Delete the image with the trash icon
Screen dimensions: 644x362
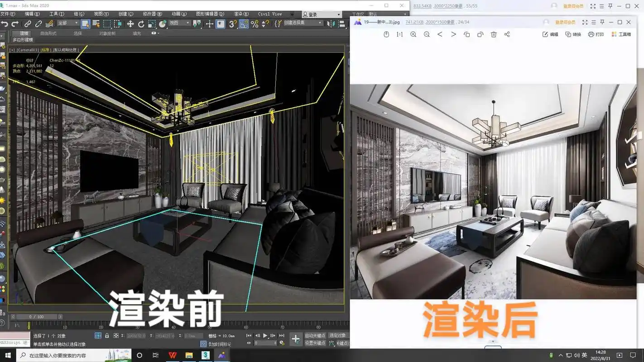pos(494,34)
